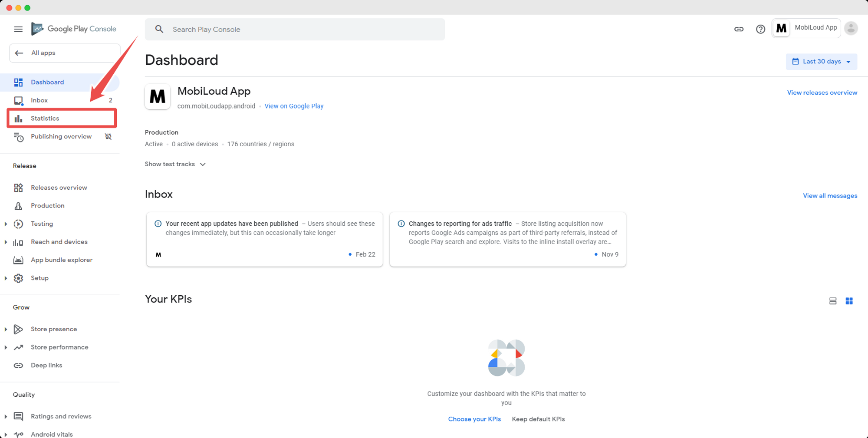The height and width of the screenshot is (438, 868).
Task: Open Inbox in the sidebar
Action: pyautogui.click(x=60, y=100)
